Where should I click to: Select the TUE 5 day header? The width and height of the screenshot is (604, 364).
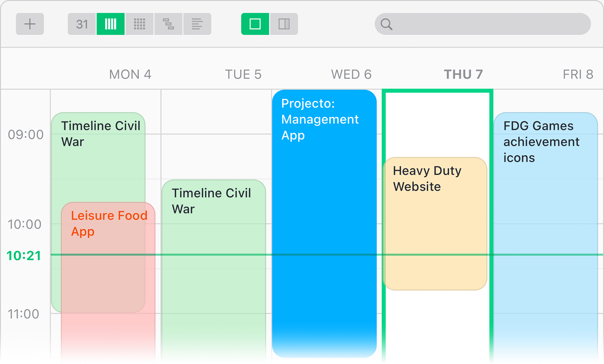(x=243, y=74)
